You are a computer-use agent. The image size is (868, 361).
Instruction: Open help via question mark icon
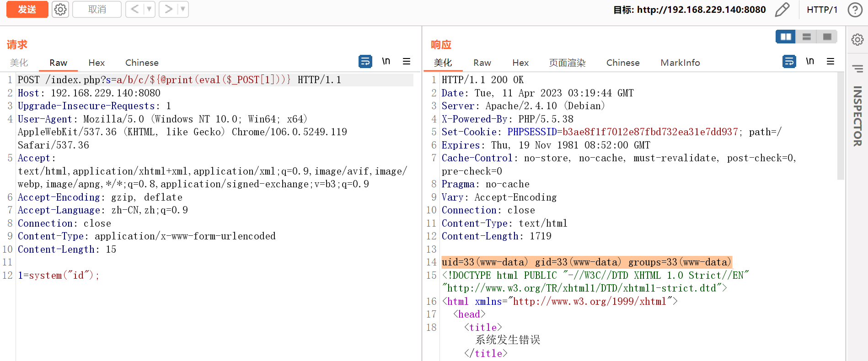pos(855,10)
